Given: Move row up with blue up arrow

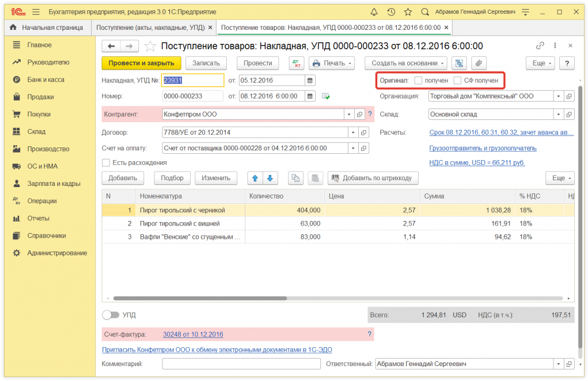Looking at the screenshot, I should (256, 178).
